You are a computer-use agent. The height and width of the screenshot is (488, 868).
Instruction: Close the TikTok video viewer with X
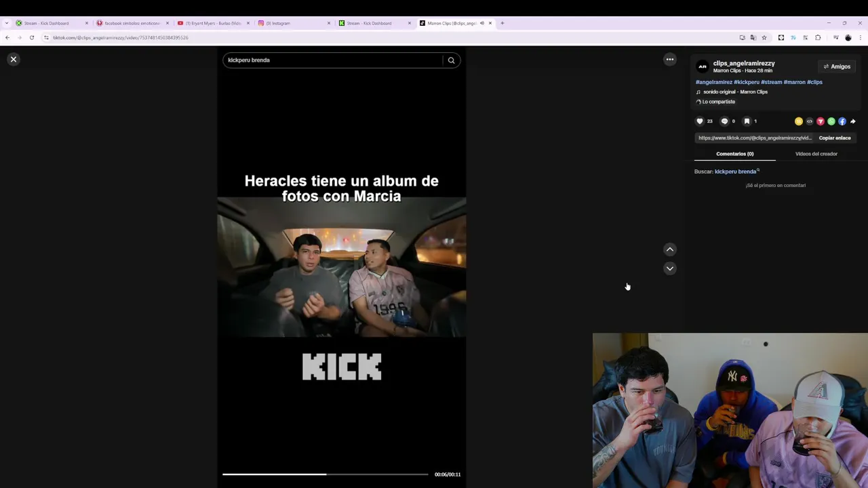[x=13, y=60]
